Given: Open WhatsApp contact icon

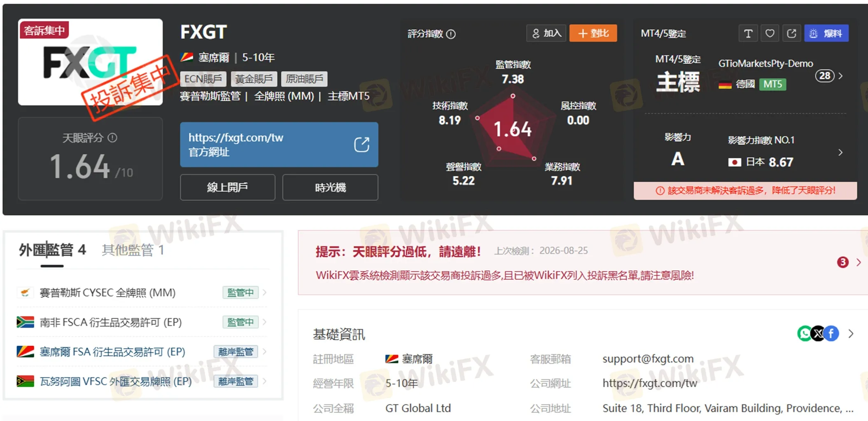Looking at the screenshot, I should tap(804, 333).
